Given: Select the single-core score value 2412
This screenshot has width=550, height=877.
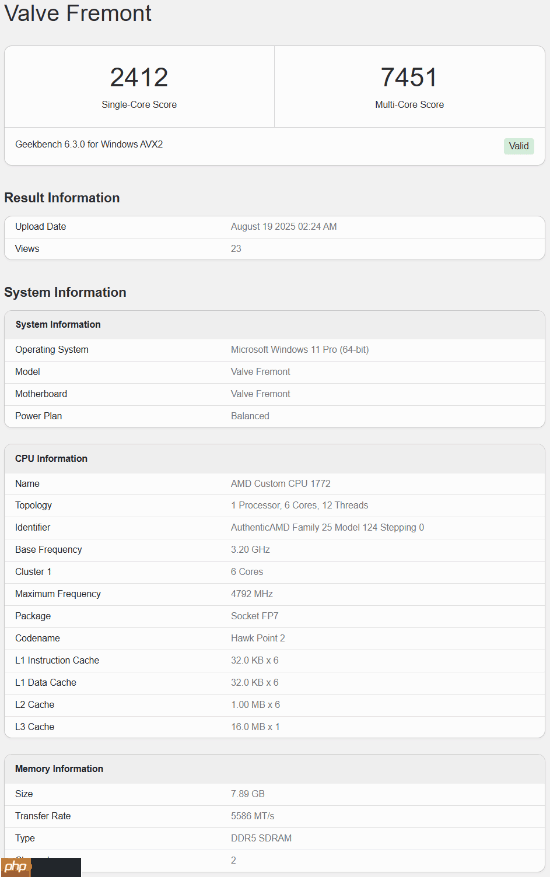Looking at the screenshot, I should (x=139, y=77).
